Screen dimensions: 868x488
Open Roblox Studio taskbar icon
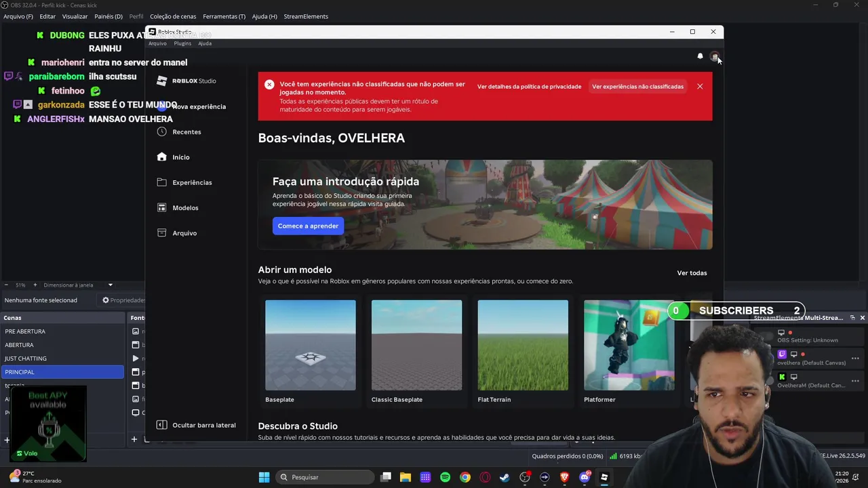point(604,477)
